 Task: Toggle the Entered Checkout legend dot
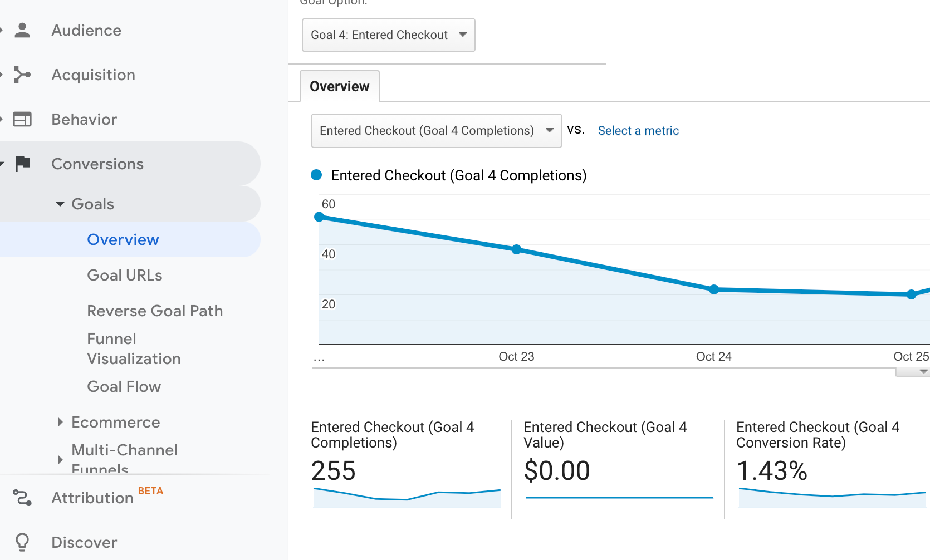point(316,175)
